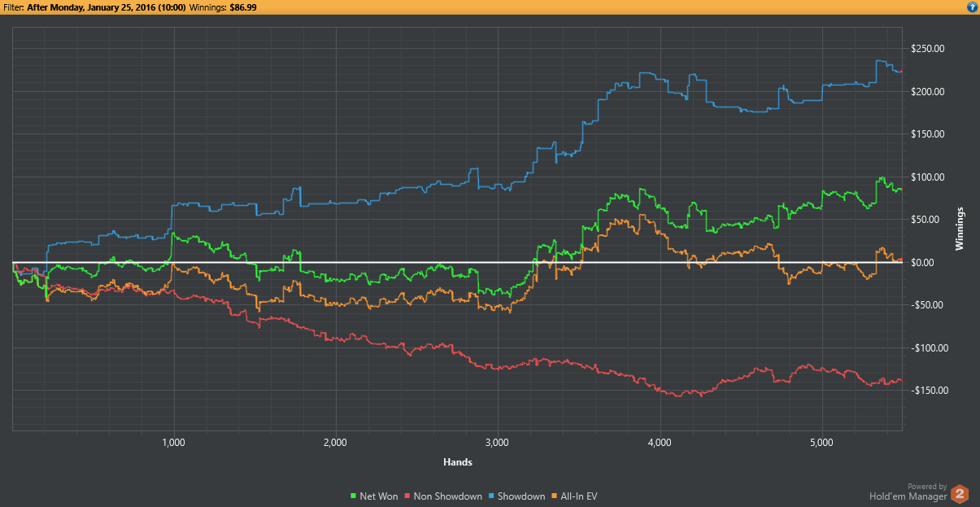This screenshot has height=507, width=980.
Task: Click the 1,000 hands axis label
Action: tap(172, 444)
